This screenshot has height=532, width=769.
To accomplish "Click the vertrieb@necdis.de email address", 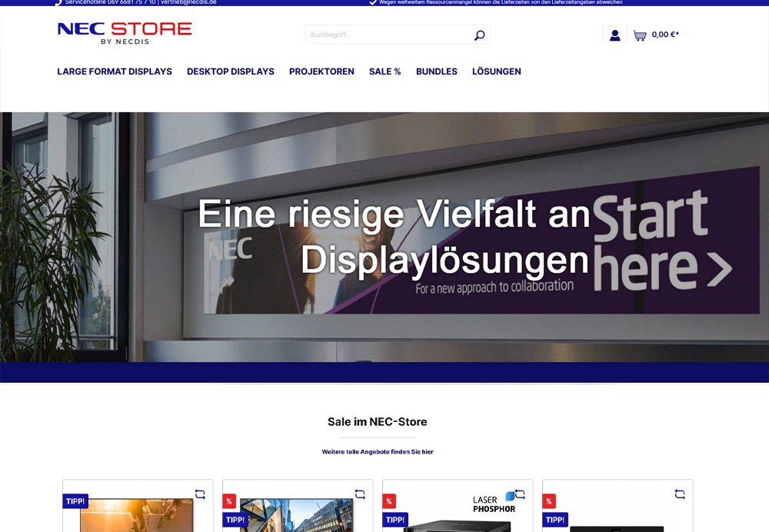I will point(189,2).
